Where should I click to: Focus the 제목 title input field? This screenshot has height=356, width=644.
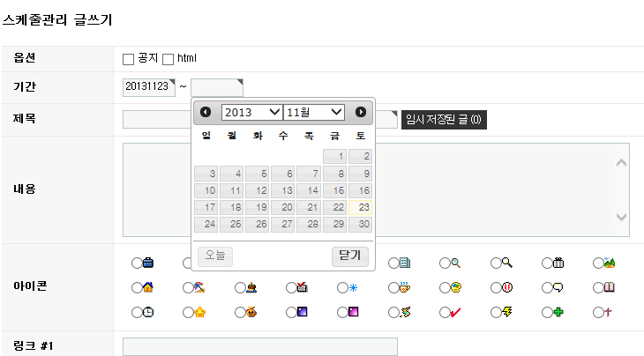pos(260,119)
